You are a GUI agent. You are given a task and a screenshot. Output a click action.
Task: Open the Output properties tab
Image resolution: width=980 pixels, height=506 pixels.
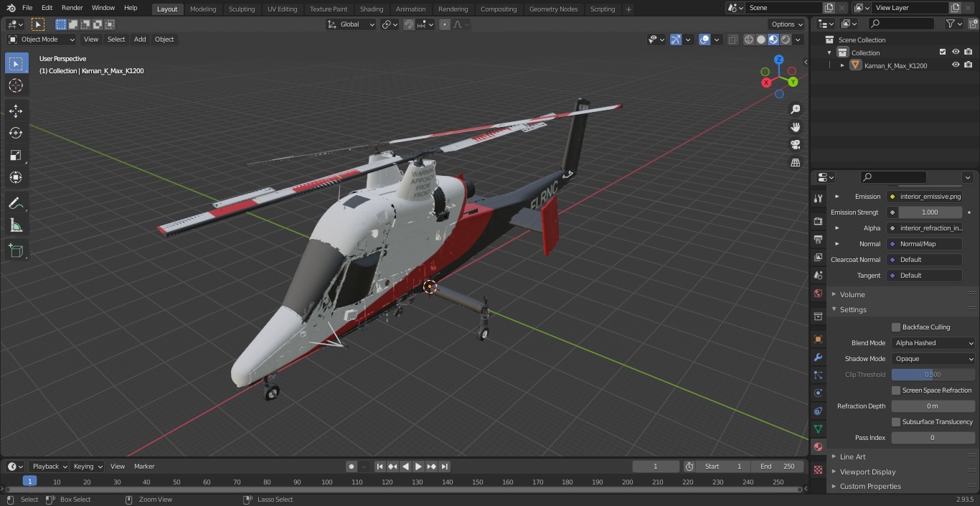pyautogui.click(x=818, y=239)
